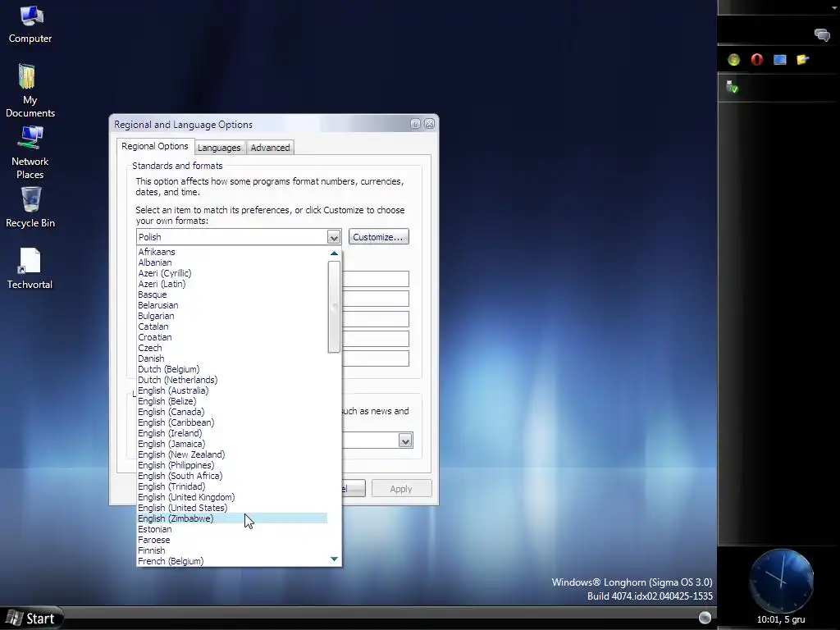Close the Regional and Language Options dialog

tap(429, 124)
